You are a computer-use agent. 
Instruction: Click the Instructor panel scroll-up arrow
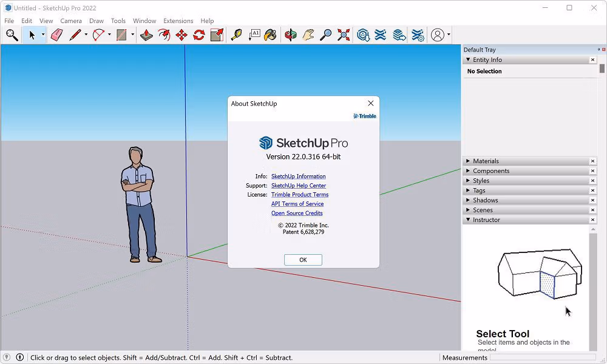(x=593, y=230)
